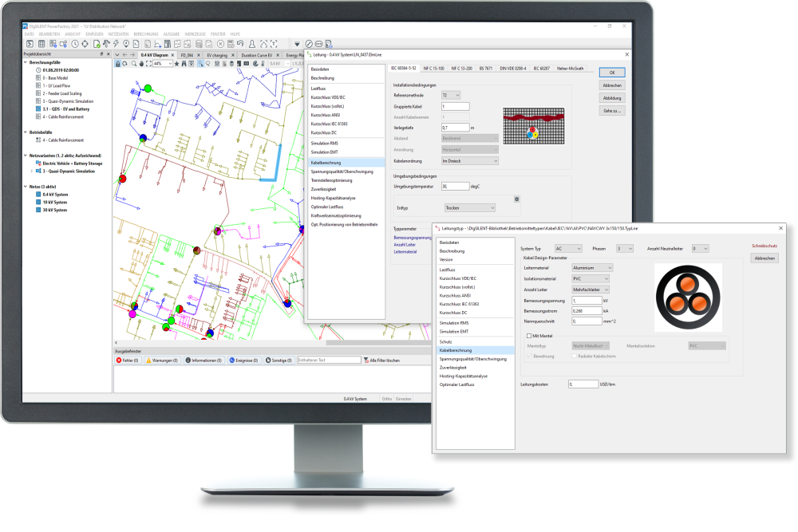
Task: Toggle the Bewehrung checkbox
Action: 529,356
